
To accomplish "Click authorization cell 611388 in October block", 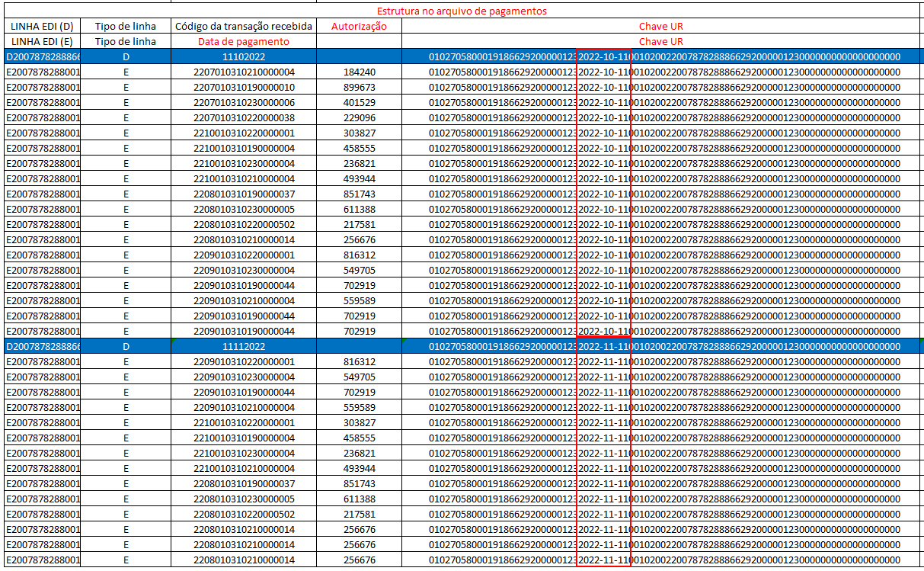I will (359, 209).
